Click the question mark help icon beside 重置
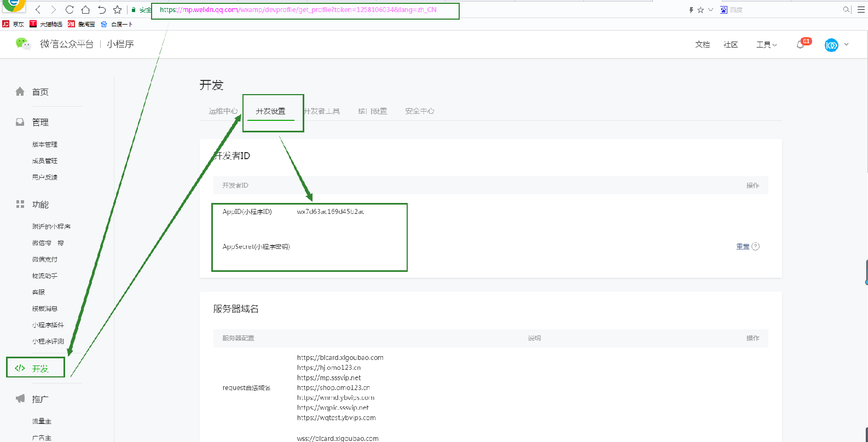Screen dimensions: 868x442 point(756,246)
